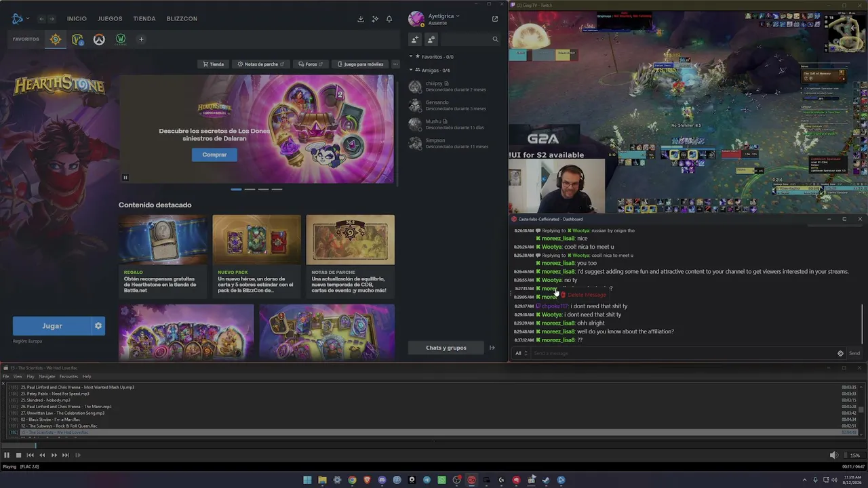The height and width of the screenshot is (488, 868).
Task: Open the NOTAS DE PARCHE featured card
Action: tap(350, 256)
